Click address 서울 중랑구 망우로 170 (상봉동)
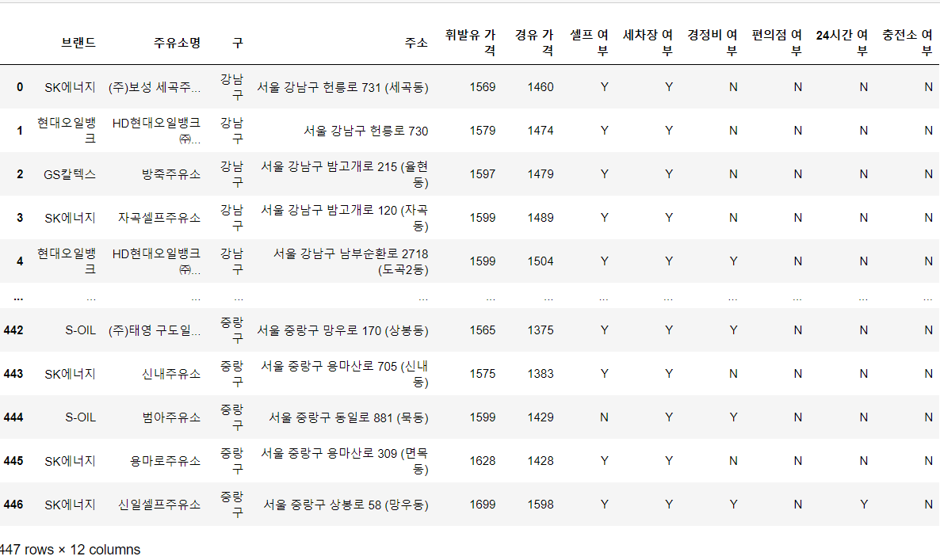The height and width of the screenshot is (560, 940). click(x=342, y=330)
